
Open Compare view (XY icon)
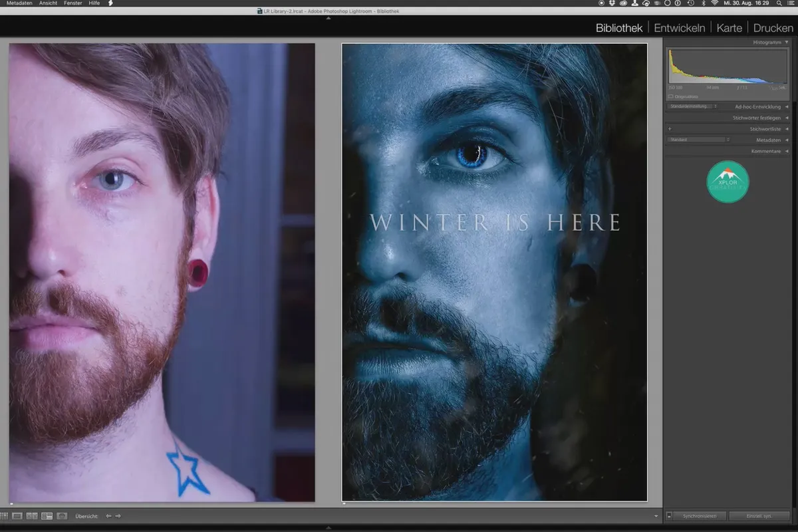click(x=31, y=515)
